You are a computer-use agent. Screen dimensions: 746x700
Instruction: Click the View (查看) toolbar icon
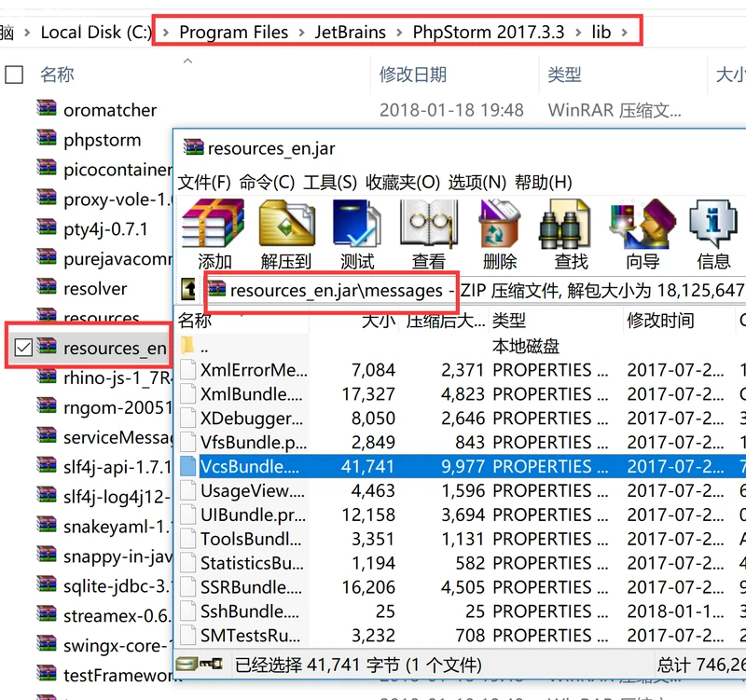[429, 224]
